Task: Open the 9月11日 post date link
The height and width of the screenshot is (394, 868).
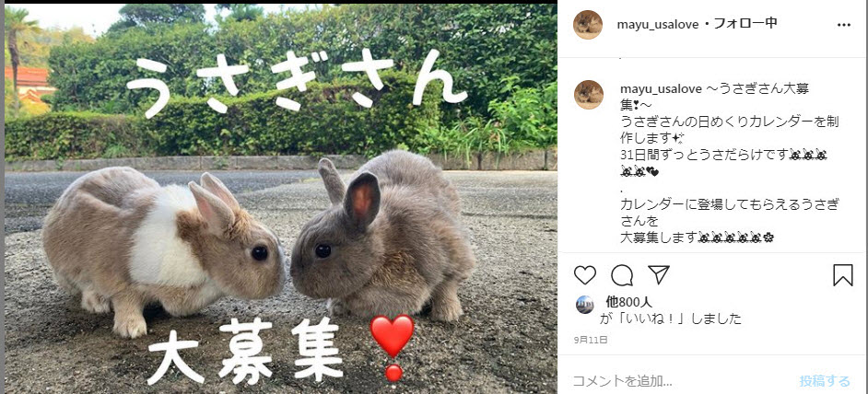Action: click(591, 340)
